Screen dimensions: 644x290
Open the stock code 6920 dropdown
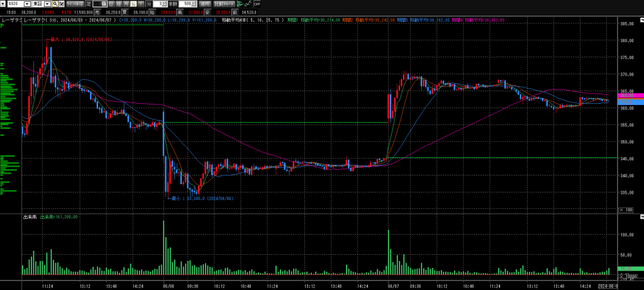27,4
